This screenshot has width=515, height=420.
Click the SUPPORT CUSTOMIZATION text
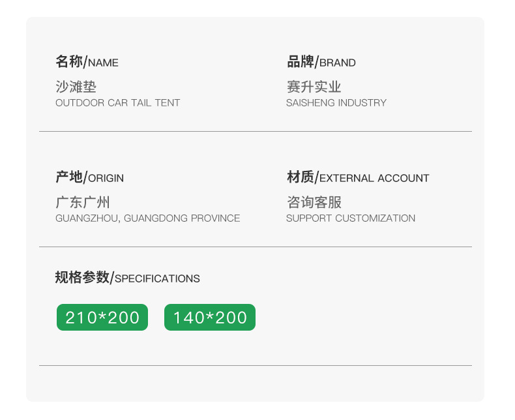point(350,218)
